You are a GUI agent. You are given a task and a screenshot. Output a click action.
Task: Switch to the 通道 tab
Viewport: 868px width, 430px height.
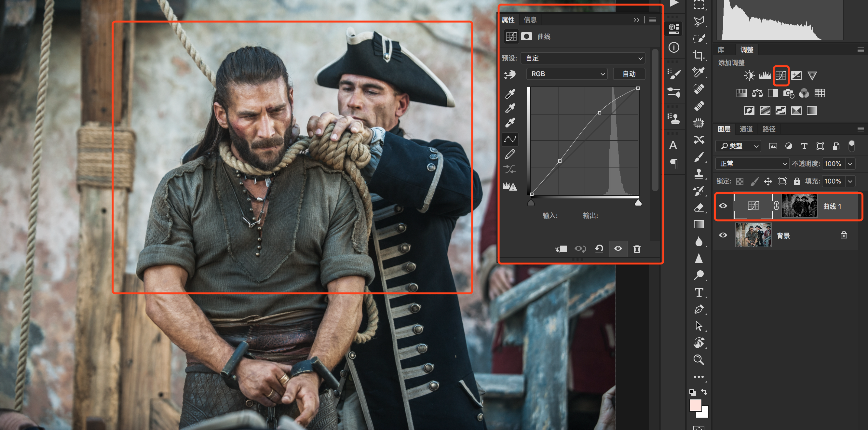click(746, 129)
